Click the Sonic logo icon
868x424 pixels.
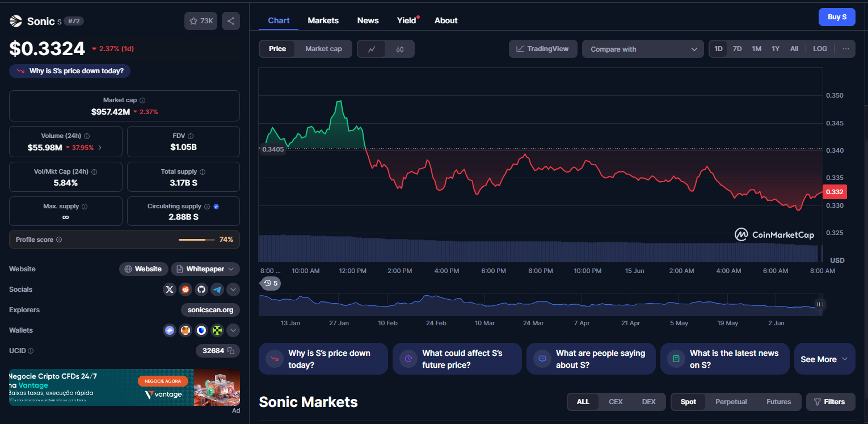(x=15, y=21)
